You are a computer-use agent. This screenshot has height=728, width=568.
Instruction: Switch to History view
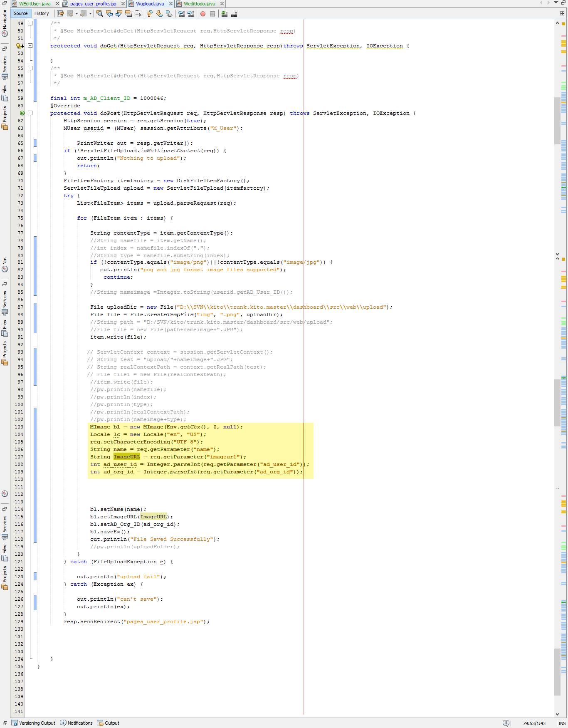click(x=42, y=13)
